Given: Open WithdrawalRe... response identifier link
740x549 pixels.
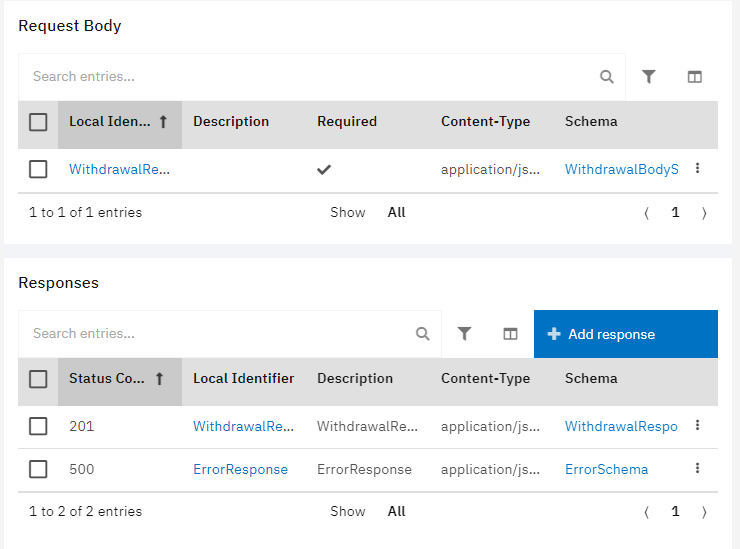Looking at the screenshot, I should (x=244, y=426).
